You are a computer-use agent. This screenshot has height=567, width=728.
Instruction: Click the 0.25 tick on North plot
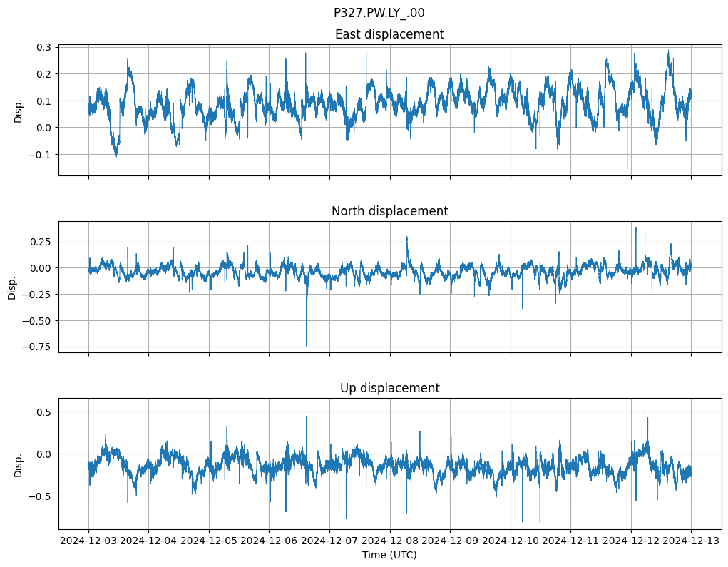pos(40,242)
